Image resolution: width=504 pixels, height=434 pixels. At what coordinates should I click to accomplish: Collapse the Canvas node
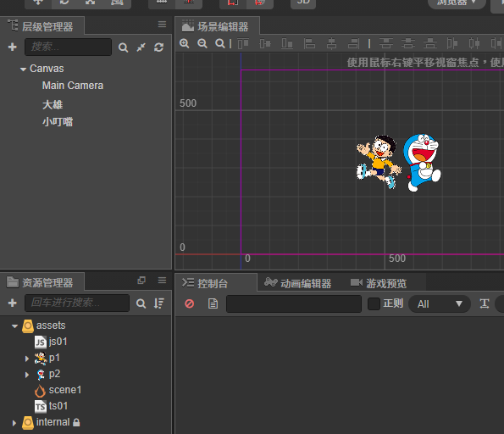click(23, 70)
